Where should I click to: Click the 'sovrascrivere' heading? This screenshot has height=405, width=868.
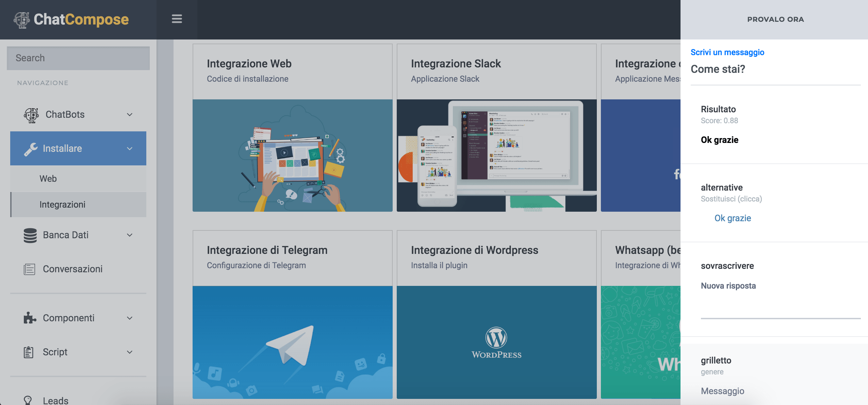727,266
